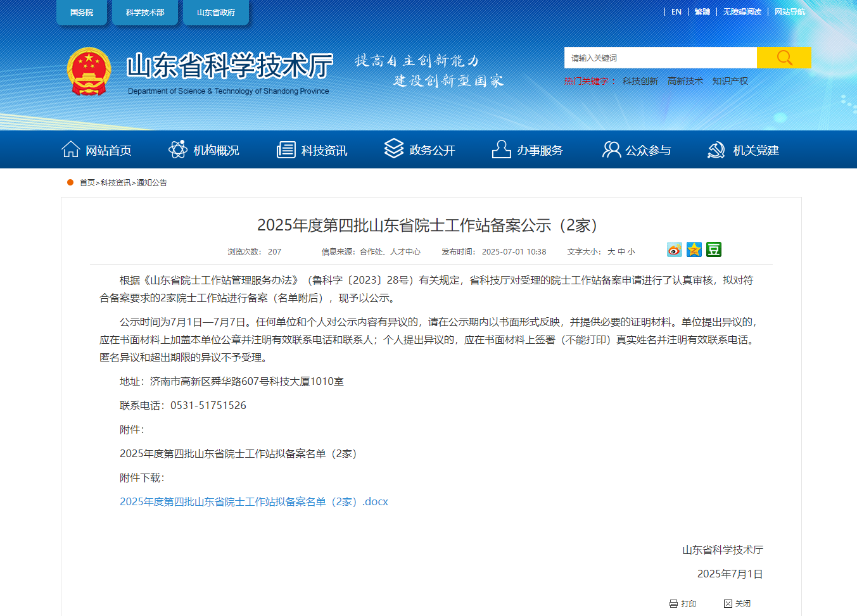
Task: Open the 科技资讯 navigation menu
Action: [x=312, y=150]
